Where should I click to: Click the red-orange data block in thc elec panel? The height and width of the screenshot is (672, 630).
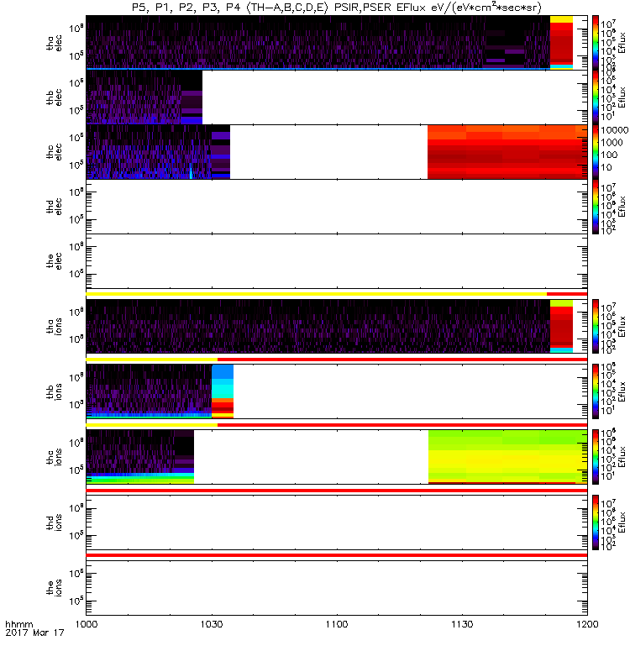pyautogui.click(x=507, y=152)
